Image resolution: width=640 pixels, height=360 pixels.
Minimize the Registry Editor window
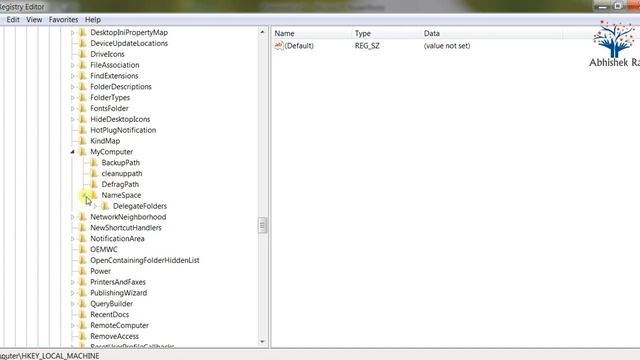click(x=602, y=7)
